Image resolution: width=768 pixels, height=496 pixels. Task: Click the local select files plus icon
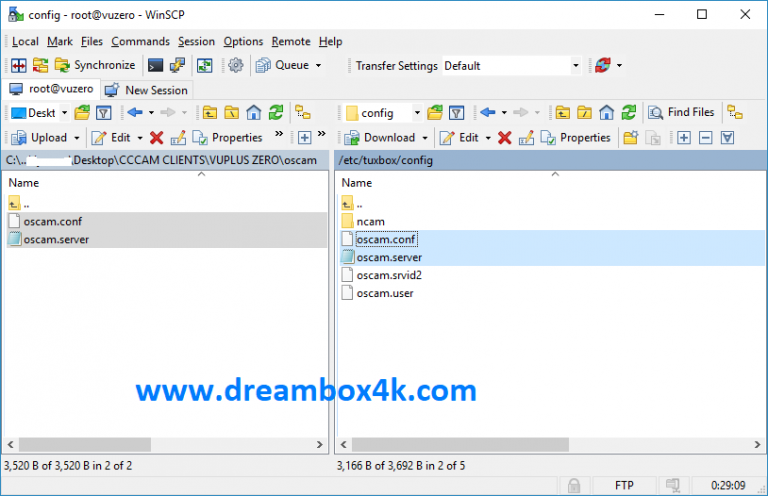tap(305, 138)
